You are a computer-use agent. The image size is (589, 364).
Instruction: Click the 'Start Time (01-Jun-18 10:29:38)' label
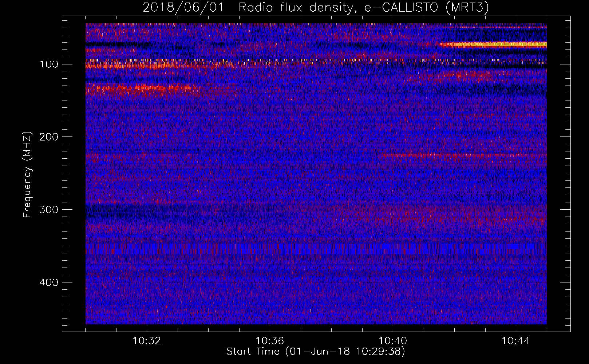point(315,352)
